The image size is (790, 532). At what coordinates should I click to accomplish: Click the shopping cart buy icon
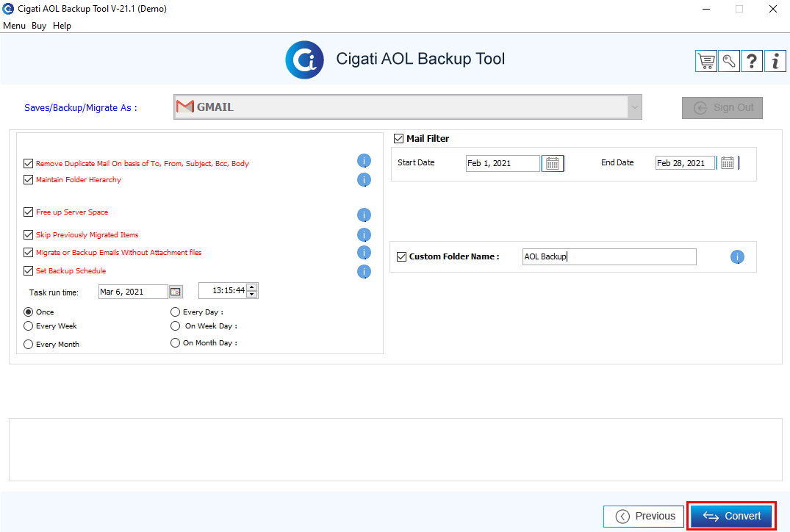pyautogui.click(x=706, y=62)
